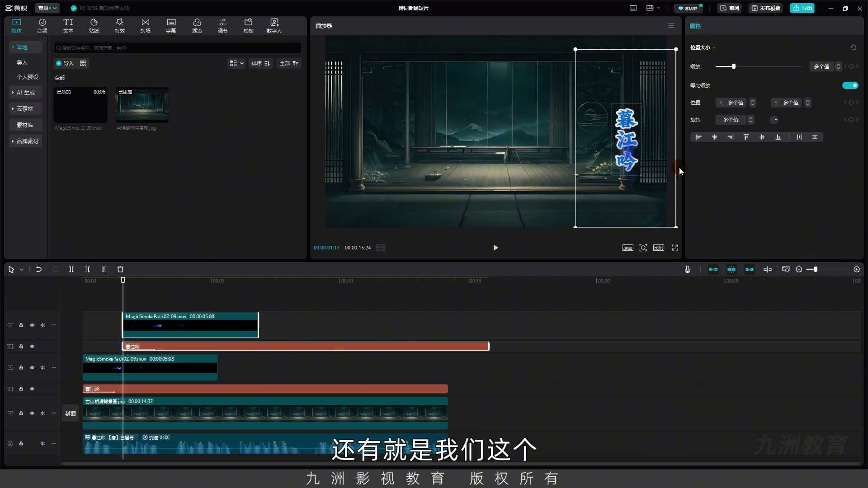868x488 pixels.
Task: Click the undo icon in timeline toolbar
Action: click(x=39, y=269)
